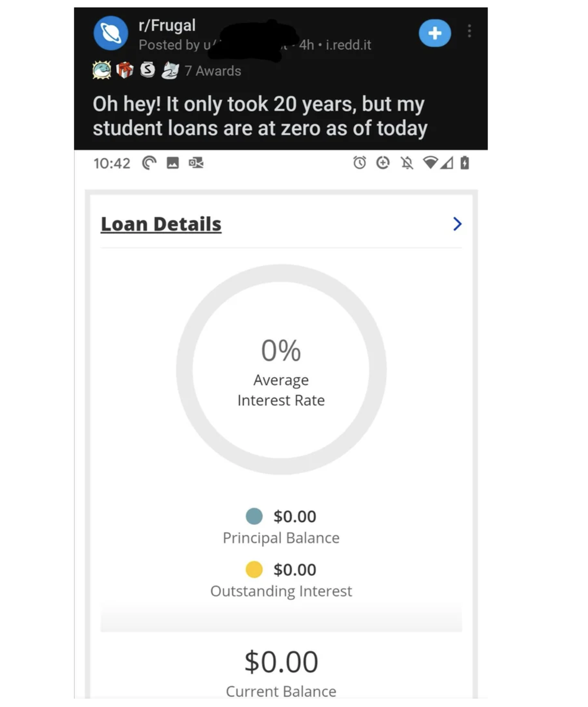This screenshot has height=707, width=588.
Task: Tap the alarm clock status icon
Action: [x=359, y=163]
